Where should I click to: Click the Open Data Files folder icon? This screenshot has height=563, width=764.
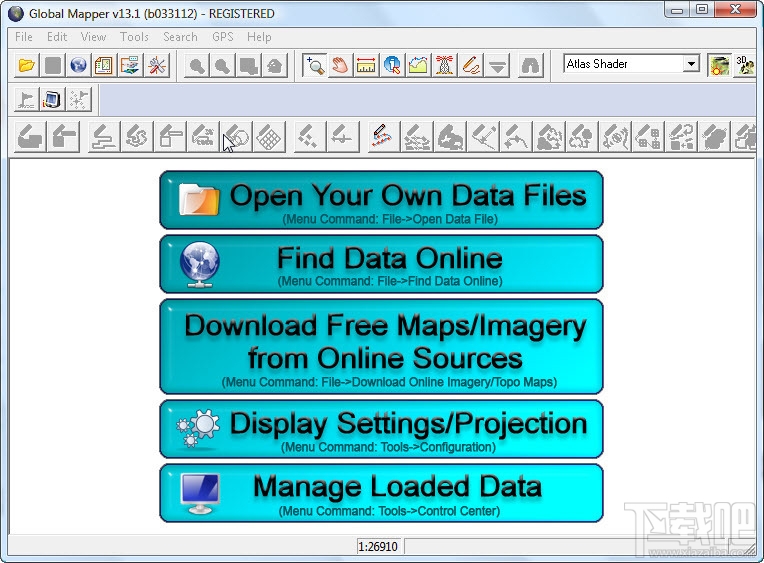pyautogui.click(x=26, y=65)
